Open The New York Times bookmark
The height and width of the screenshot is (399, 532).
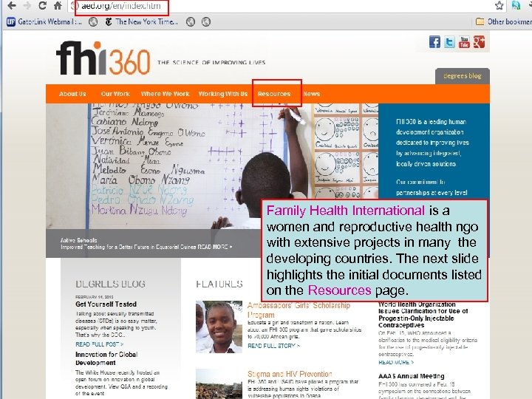click(141, 21)
